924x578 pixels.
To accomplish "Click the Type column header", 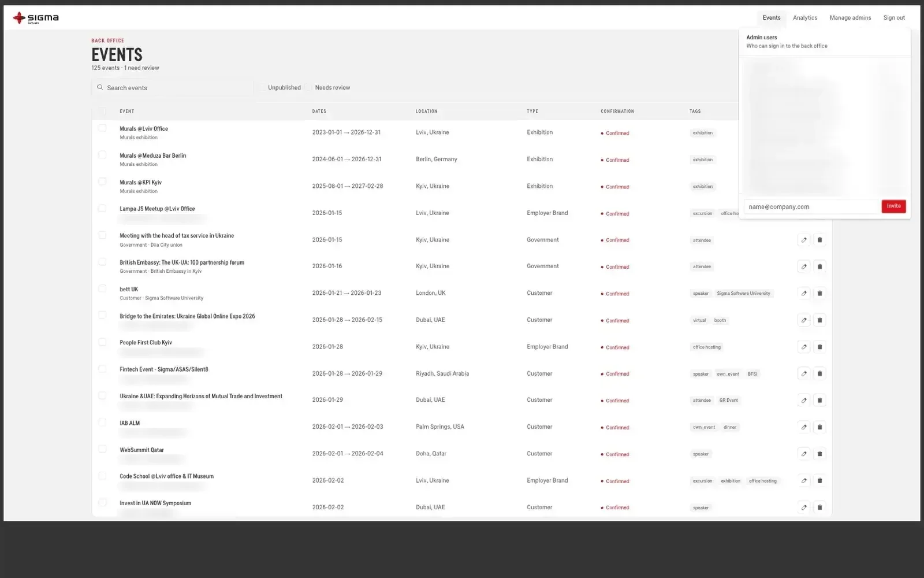I will [x=532, y=112].
